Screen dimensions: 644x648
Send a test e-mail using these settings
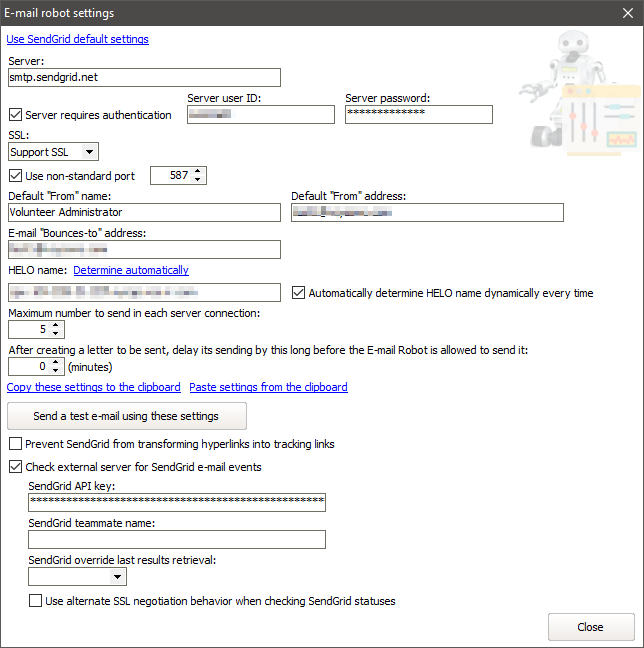click(126, 416)
